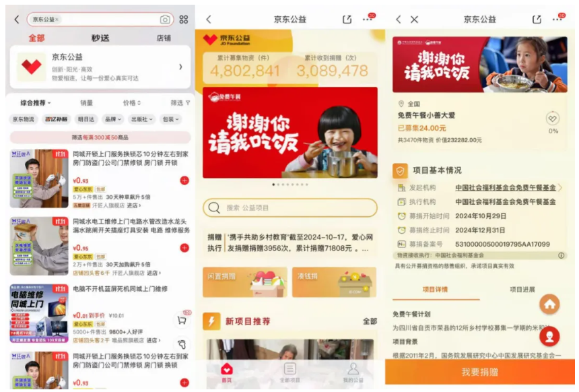Share the 京东公益 home page
Screen dimensions: 579x392
[347, 20]
